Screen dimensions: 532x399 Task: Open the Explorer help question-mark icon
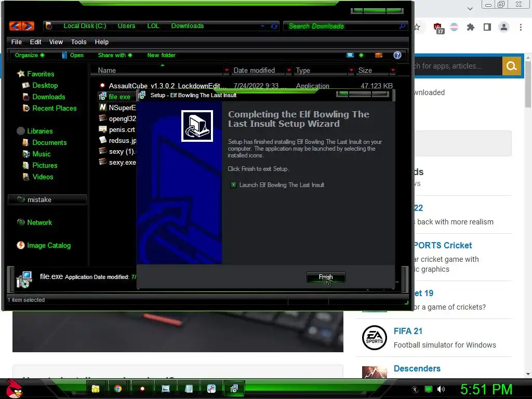point(397,55)
